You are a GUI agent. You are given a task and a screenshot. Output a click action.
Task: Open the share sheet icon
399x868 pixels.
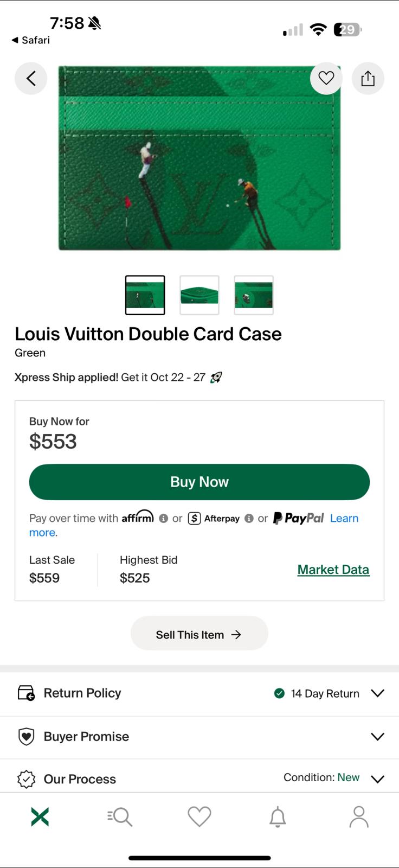pos(368,79)
